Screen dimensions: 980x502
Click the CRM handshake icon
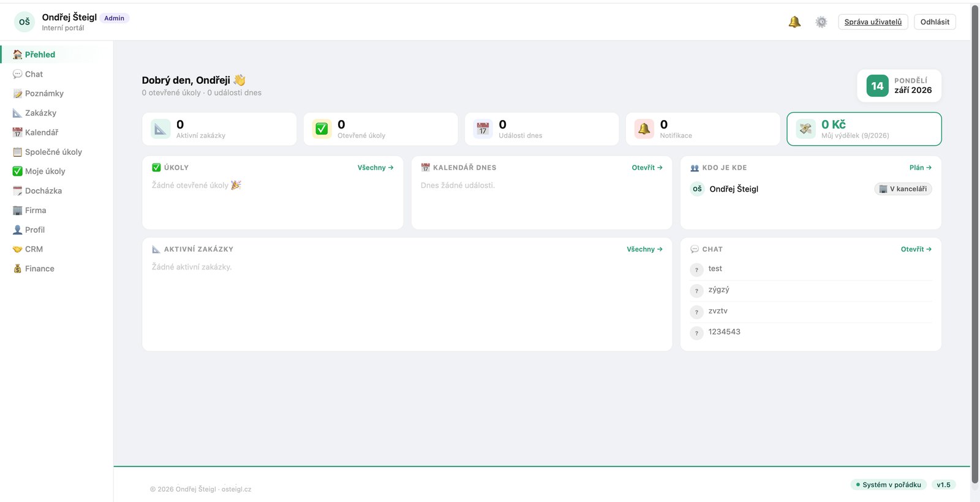coord(17,249)
